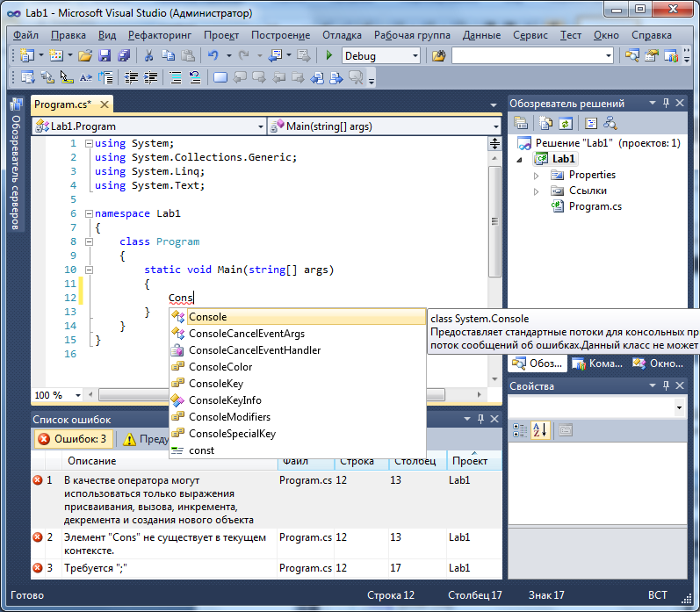Uncomment the selected lines icon
Image resolution: width=700 pixels, height=612 pixels.
[x=195, y=77]
